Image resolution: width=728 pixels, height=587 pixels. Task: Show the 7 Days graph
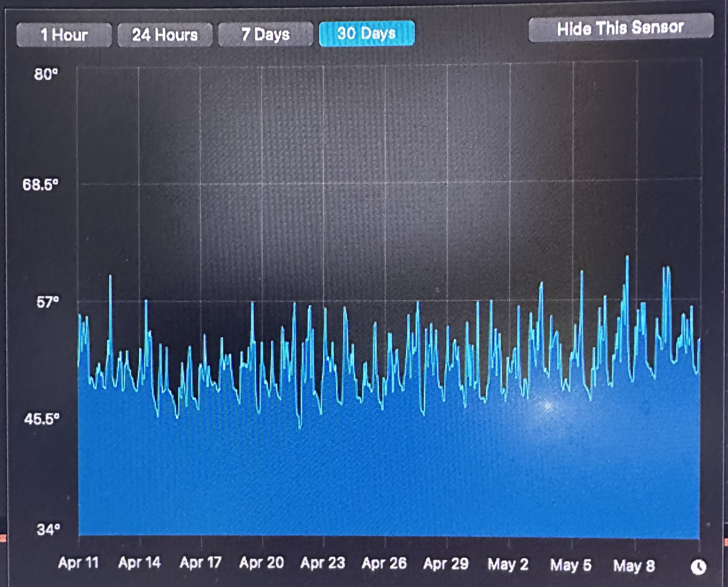tap(265, 35)
